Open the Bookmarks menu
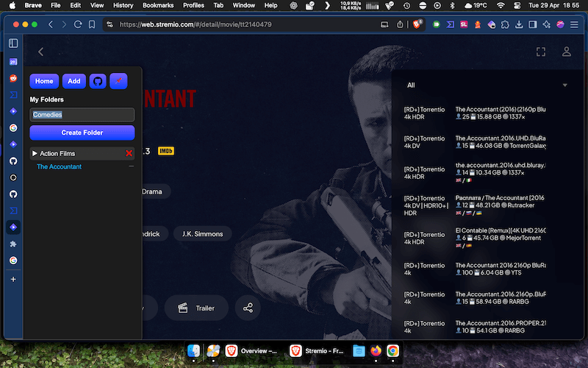 [158, 5]
